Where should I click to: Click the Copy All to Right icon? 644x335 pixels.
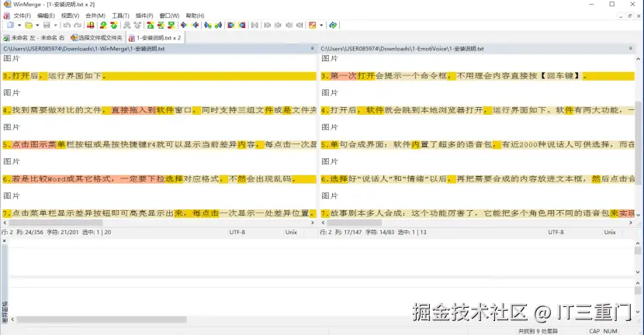coord(231,25)
